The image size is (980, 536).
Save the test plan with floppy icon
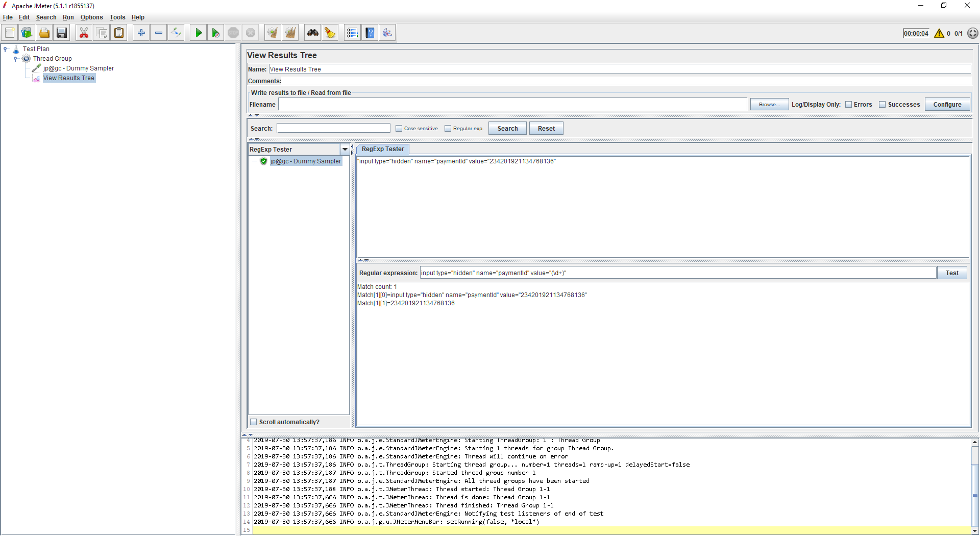(62, 33)
